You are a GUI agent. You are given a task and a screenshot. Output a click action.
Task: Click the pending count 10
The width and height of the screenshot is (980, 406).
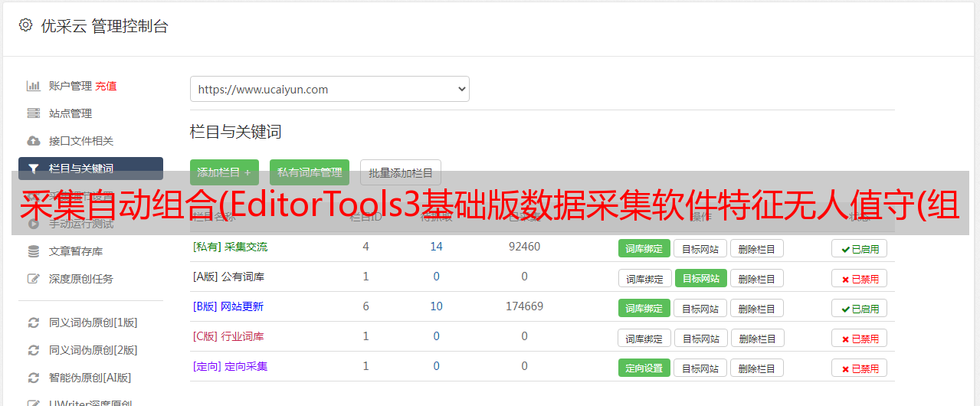pyautogui.click(x=436, y=306)
